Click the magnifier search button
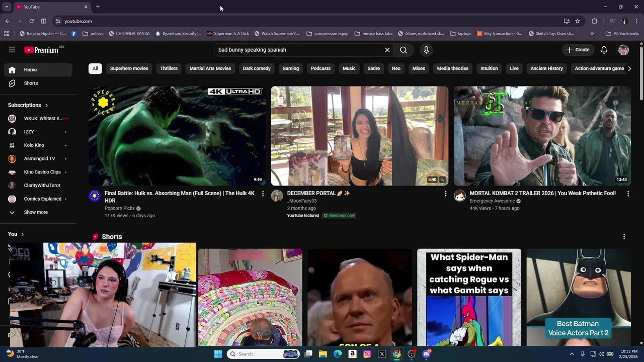The width and height of the screenshot is (644, 362). (404, 50)
